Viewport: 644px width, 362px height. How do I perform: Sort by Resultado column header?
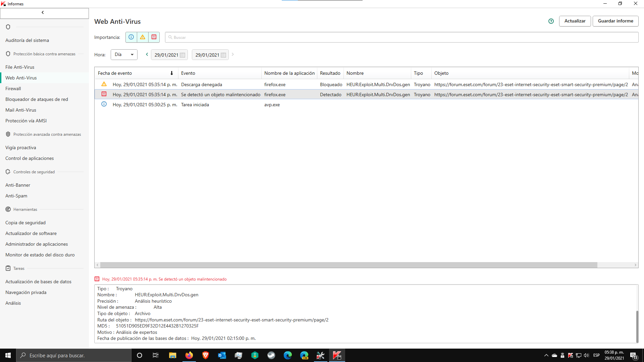(330, 73)
